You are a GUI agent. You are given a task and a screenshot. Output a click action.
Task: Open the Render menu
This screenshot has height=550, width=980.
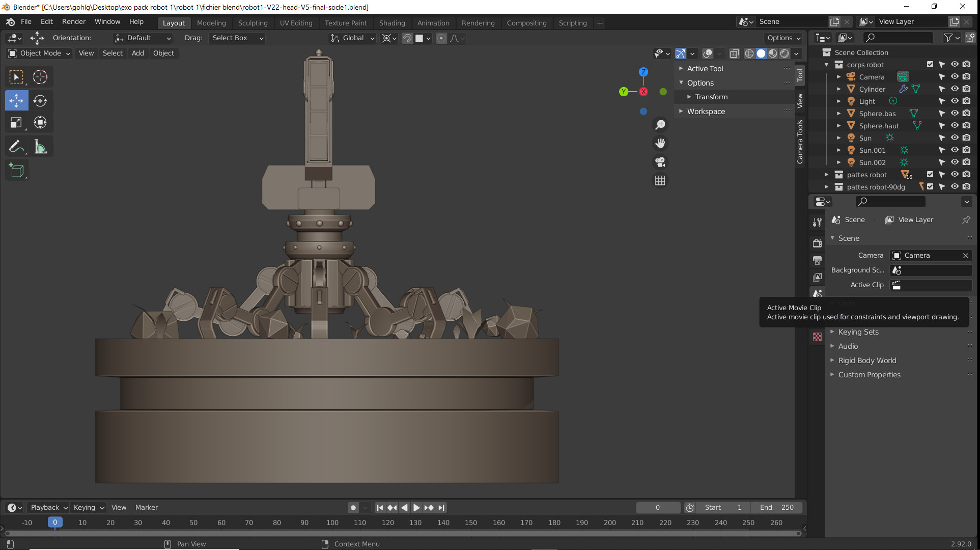(74, 21)
